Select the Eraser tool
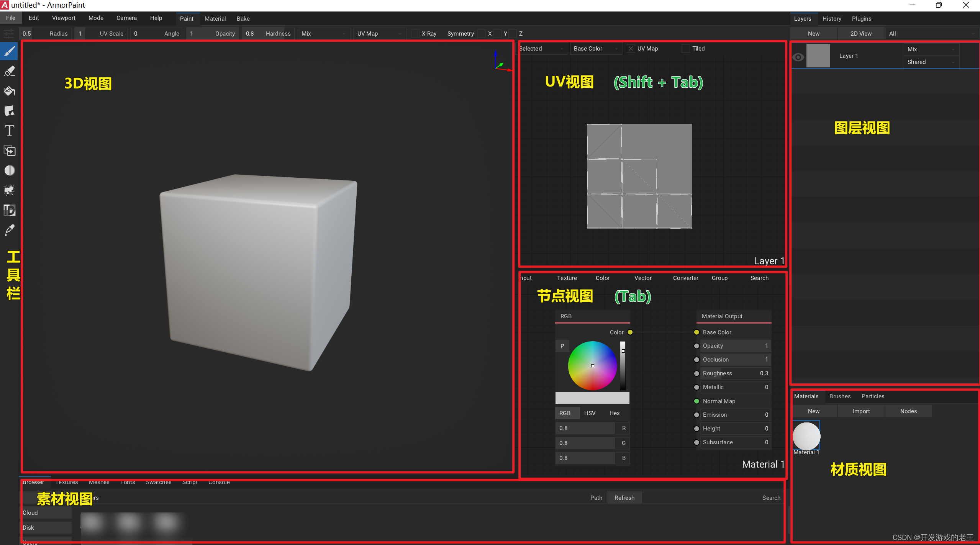Screen dimensions: 980x545 tap(10, 71)
